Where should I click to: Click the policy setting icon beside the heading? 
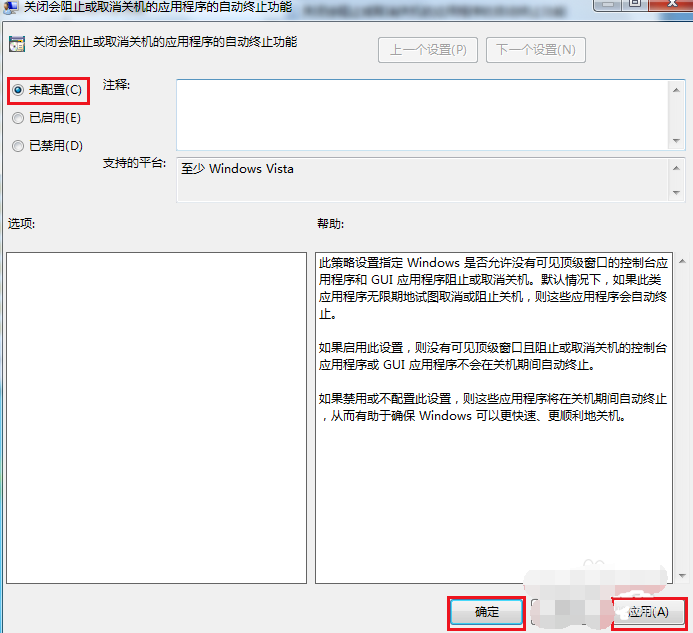pos(17,44)
